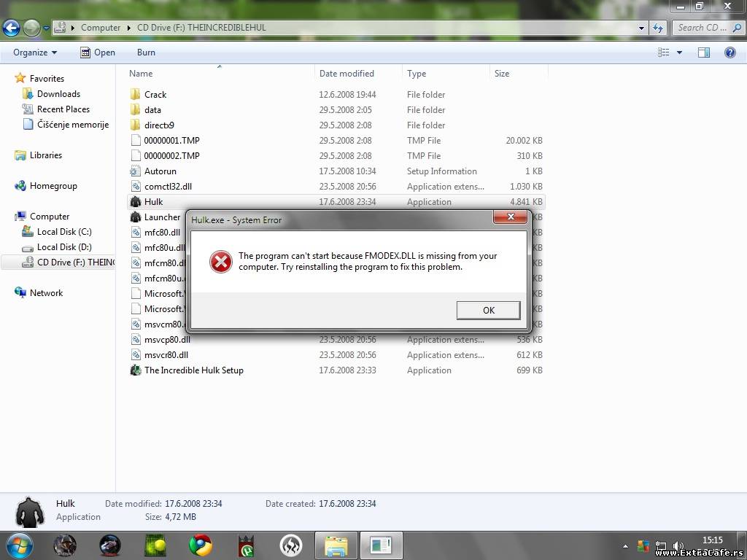The image size is (747, 560).
Task: Open the tennis ball game taskbar icon
Action: point(155,545)
